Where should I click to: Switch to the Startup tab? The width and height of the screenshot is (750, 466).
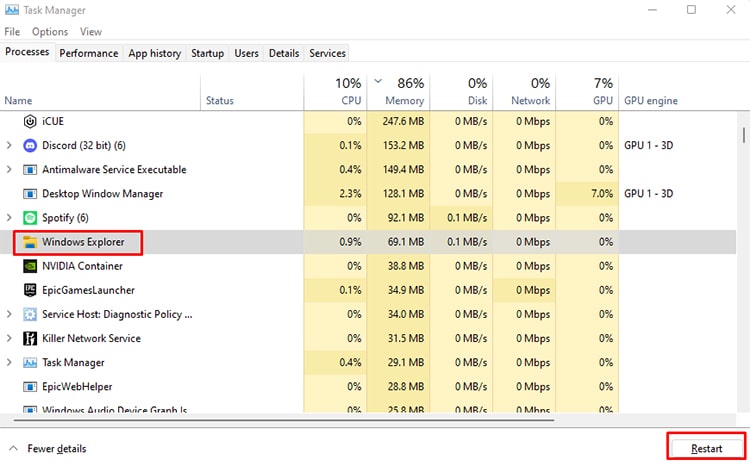[x=208, y=53]
